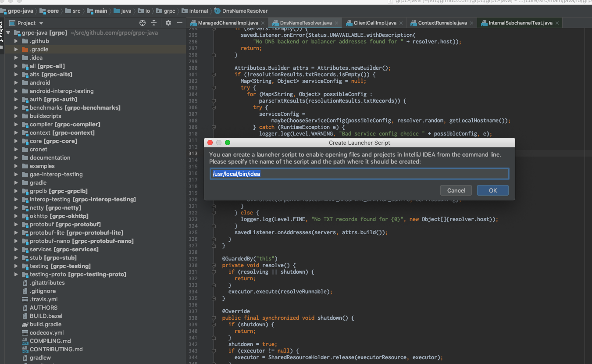Click the locate-in-project crosshair icon
The height and width of the screenshot is (364, 592).
pos(143,23)
